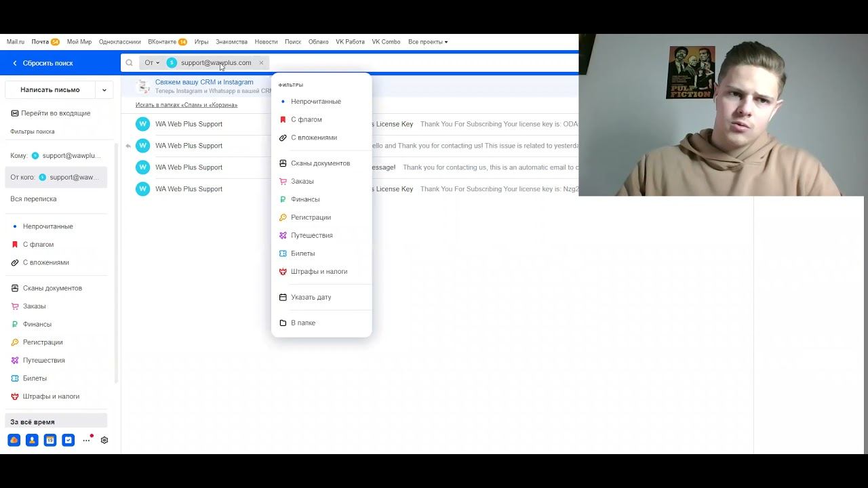This screenshot has height=488, width=868.
Task: Open 'VK Работа' in the top navigation bar
Action: point(350,42)
